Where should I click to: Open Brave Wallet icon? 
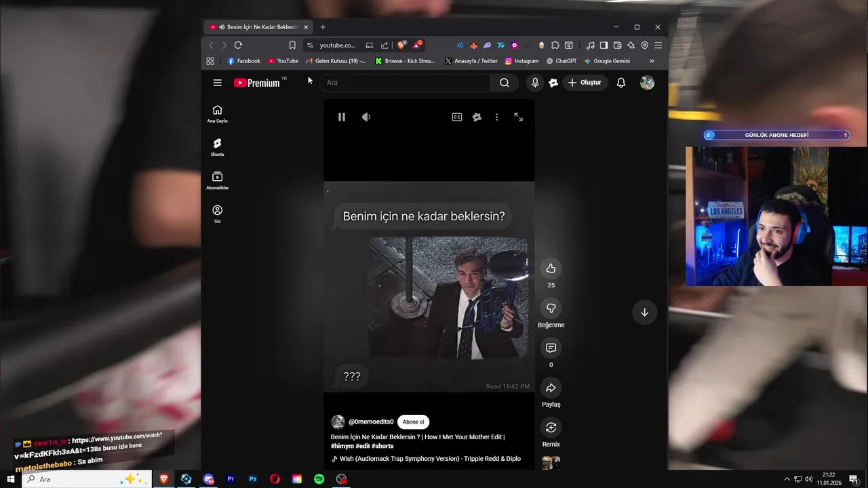coord(617,45)
